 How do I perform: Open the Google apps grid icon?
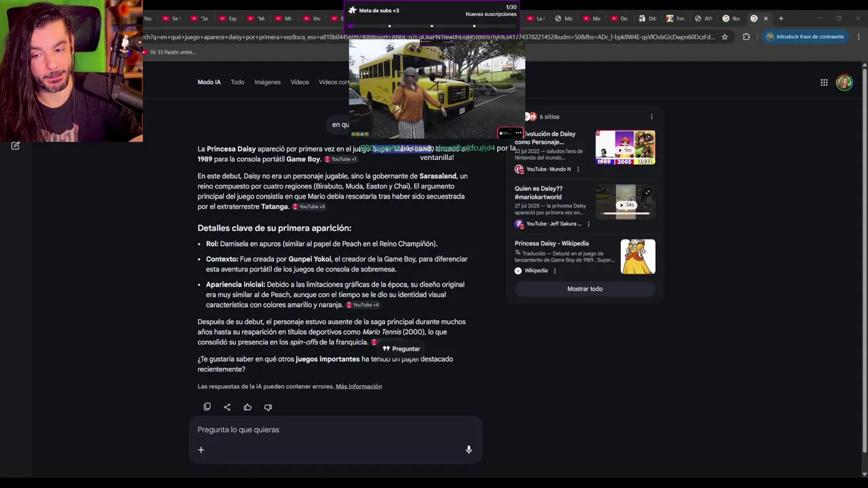(x=824, y=83)
